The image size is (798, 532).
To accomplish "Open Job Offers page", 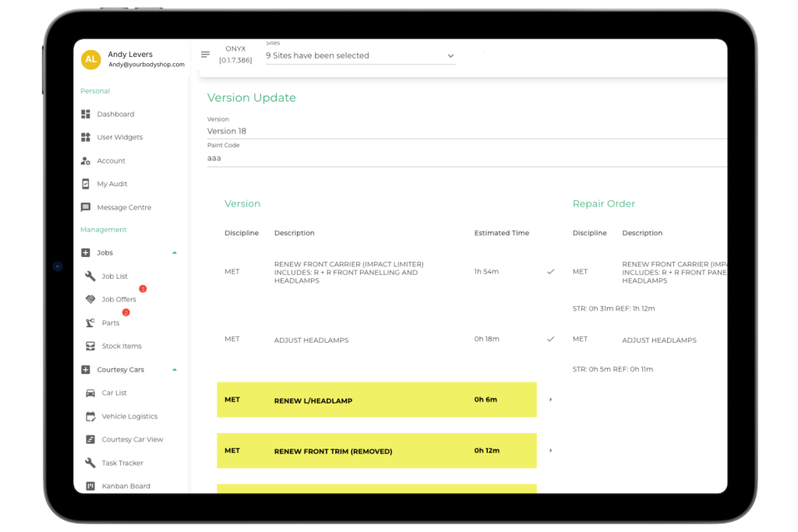I will tap(118, 300).
